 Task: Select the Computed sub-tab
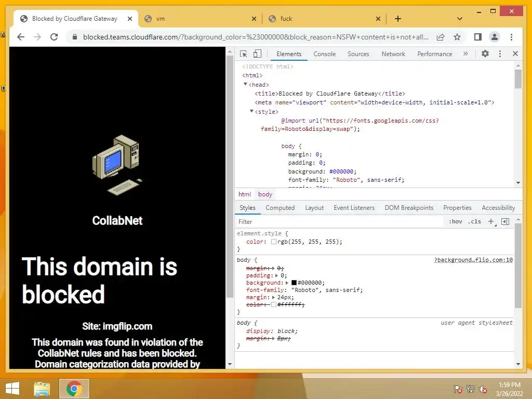coord(280,208)
